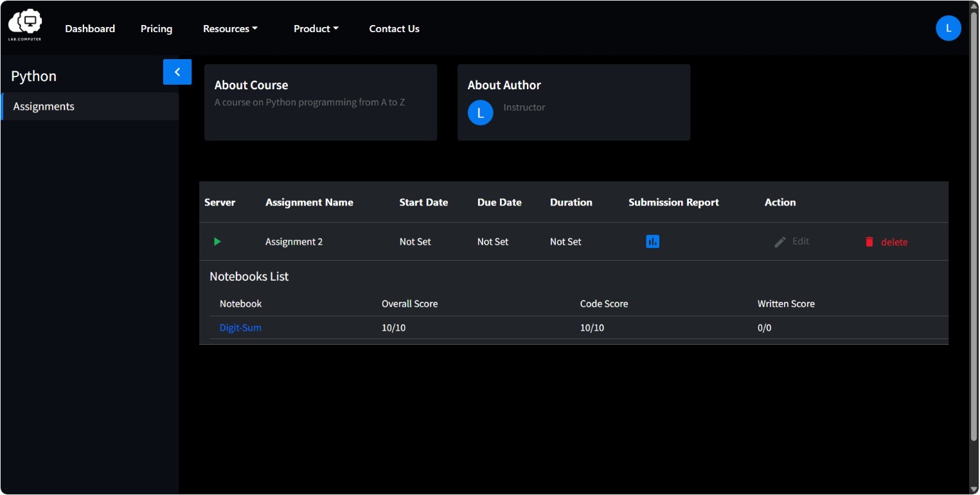This screenshot has width=980, height=495.
Task: Click the Duration column header
Action: pos(571,202)
